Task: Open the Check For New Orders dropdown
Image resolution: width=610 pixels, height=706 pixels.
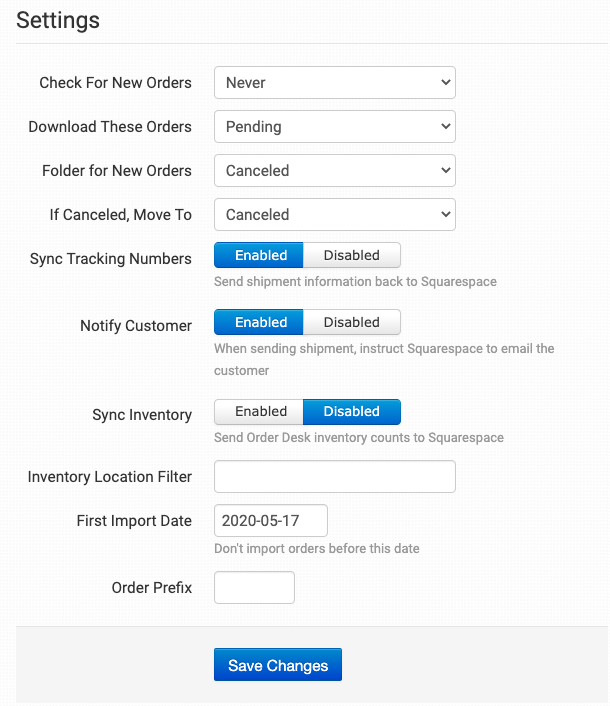Action: point(334,83)
